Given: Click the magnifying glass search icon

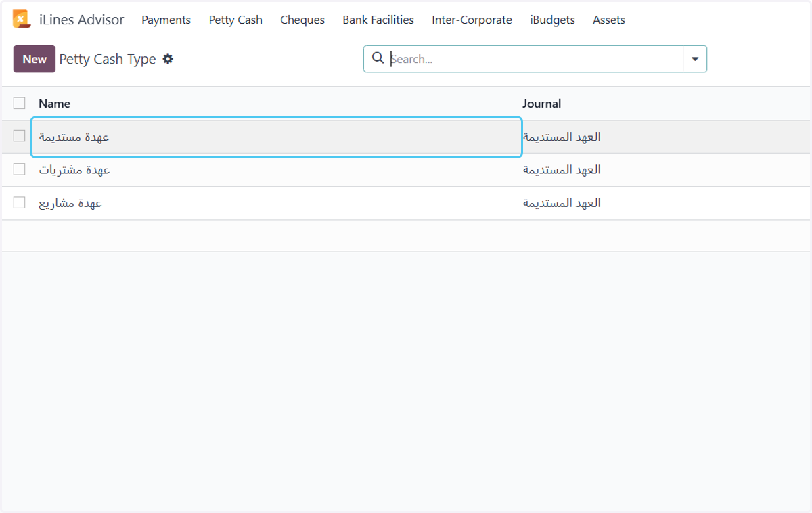Looking at the screenshot, I should point(378,58).
